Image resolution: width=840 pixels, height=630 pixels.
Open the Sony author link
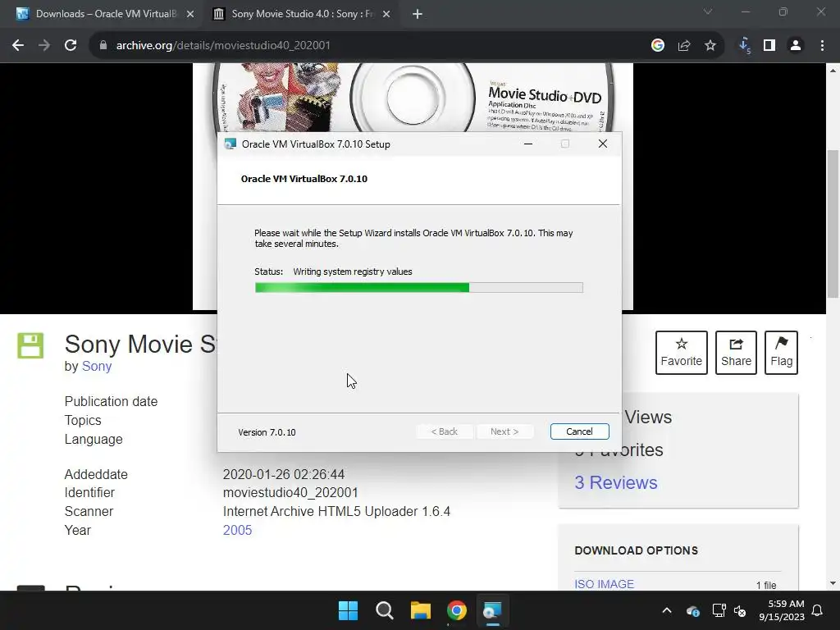tap(97, 367)
